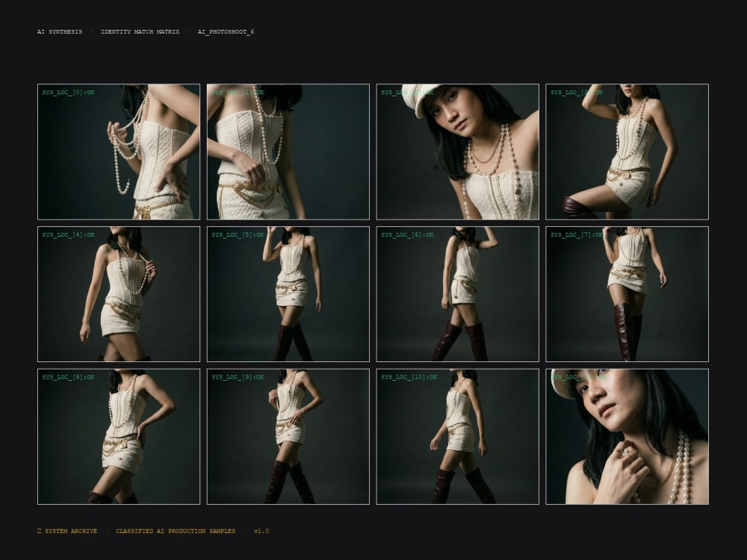Open the SYS_LOC_[9] thumbnail
The height and width of the screenshot is (560, 747).
point(288,436)
